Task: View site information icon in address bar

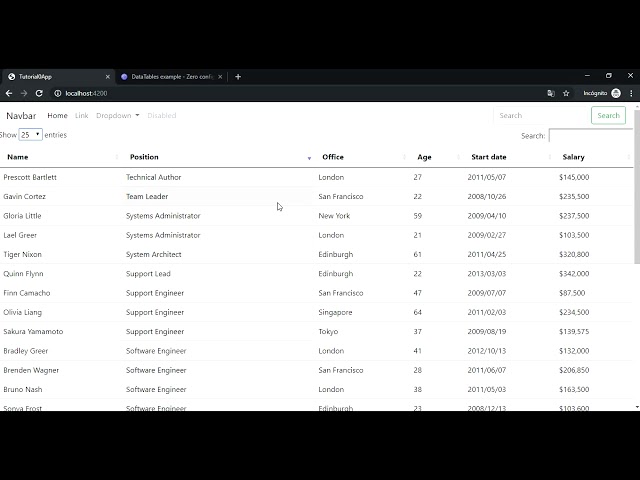Action: 58,93
